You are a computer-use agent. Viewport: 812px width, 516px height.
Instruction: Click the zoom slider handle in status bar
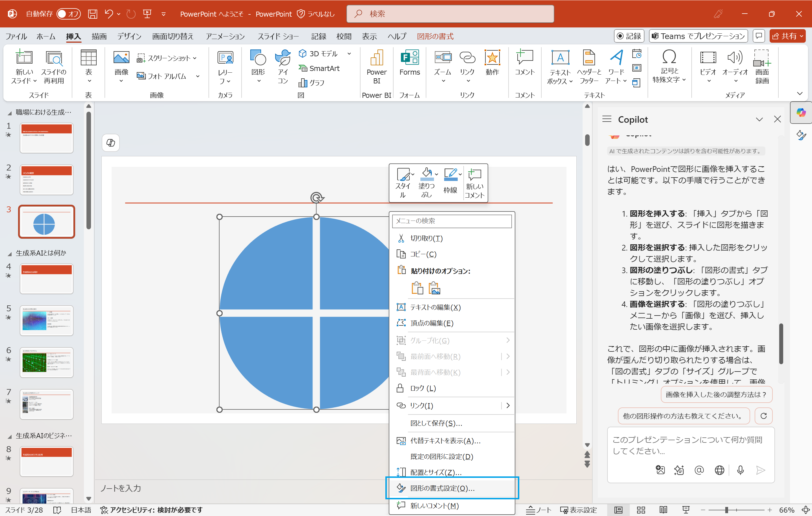pyautogui.click(x=726, y=509)
